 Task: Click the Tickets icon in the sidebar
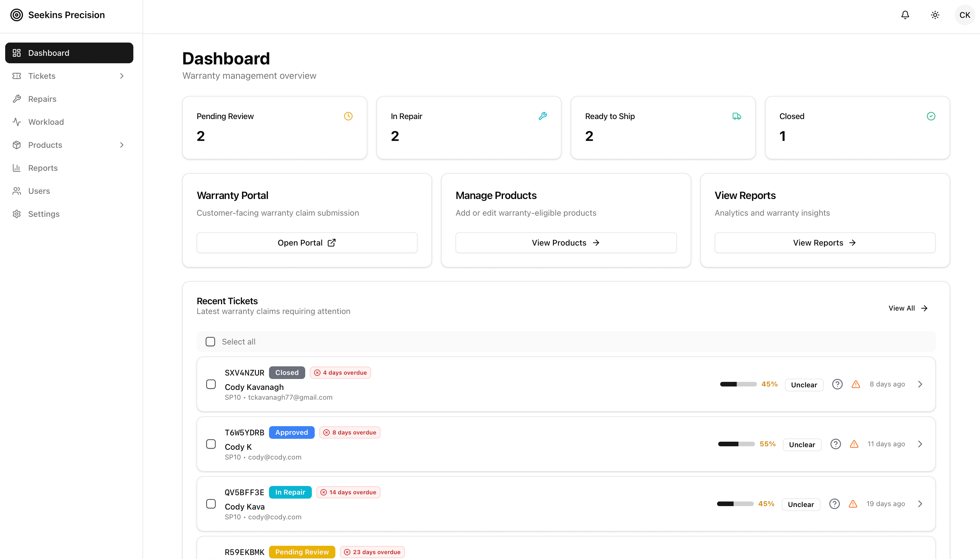(16, 76)
